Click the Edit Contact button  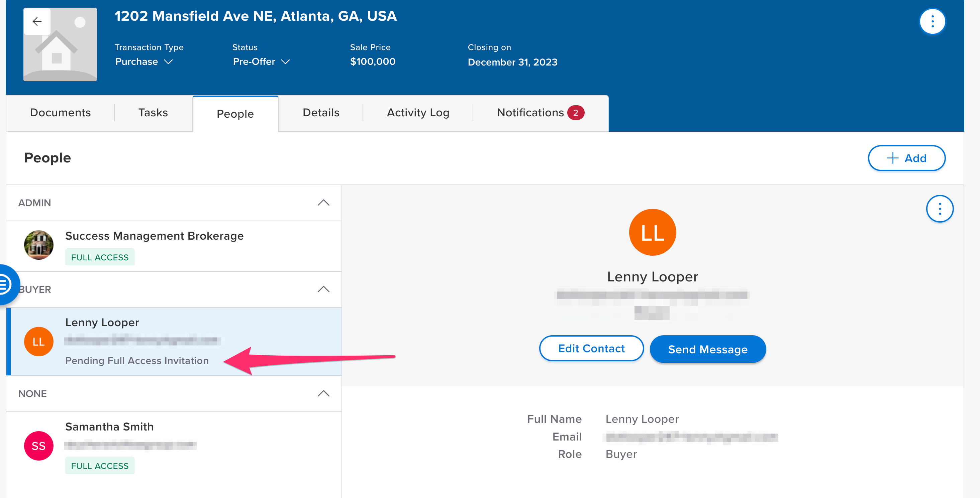point(591,349)
